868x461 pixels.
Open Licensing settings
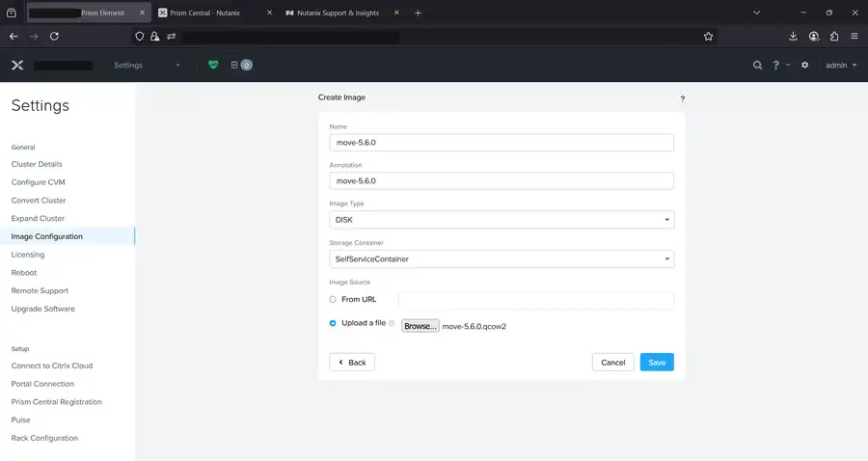pos(28,255)
